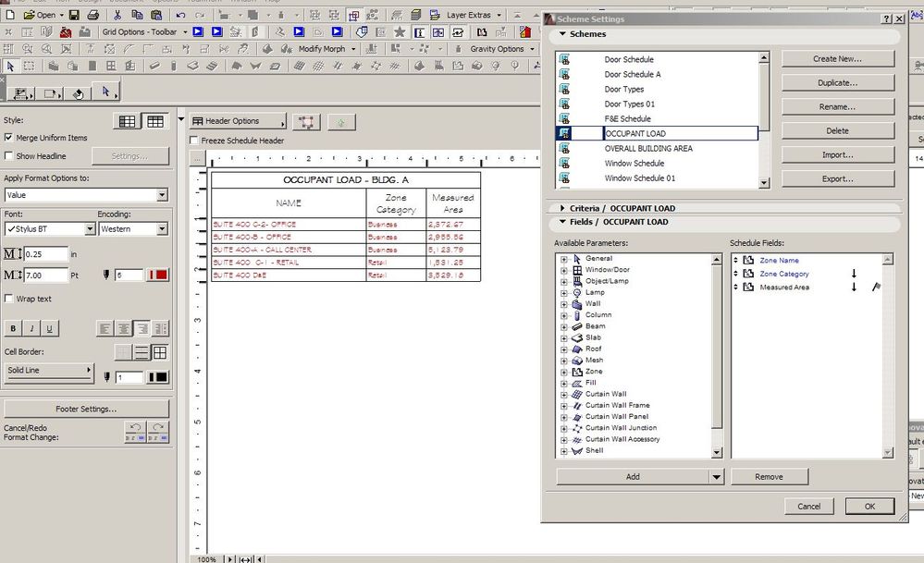Select the Window Schedule scheme in list

tap(634, 164)
